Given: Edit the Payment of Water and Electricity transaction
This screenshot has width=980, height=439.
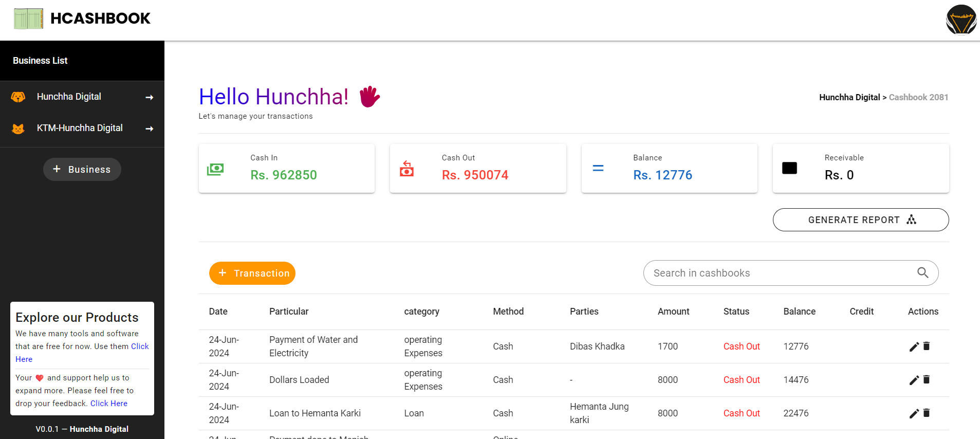Looking at the screenshot, I should click(914, 347).
